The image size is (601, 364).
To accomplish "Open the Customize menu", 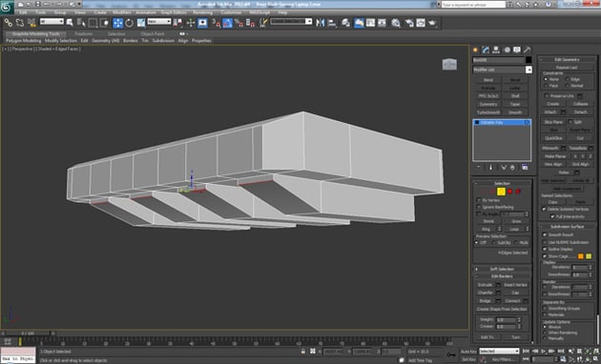I will [x=231, y=12].
